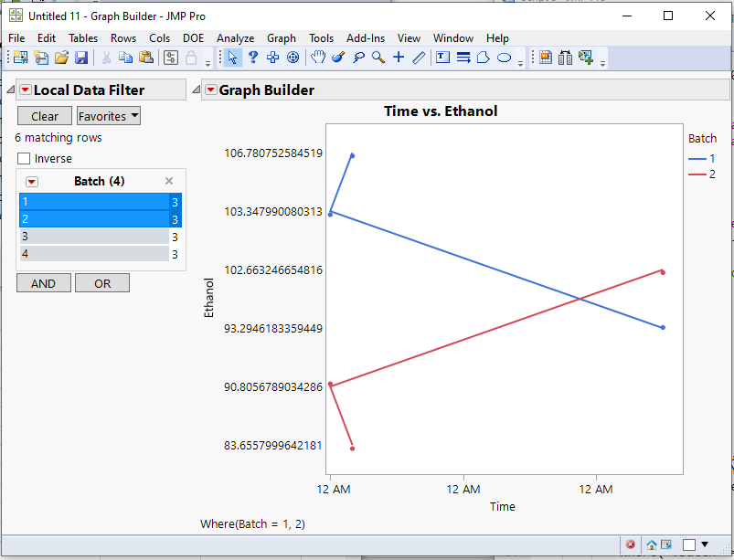This screenshot has height=560, width=734.
Task: Open the JMP Home Window from the status bar
Action: (x=652, y=544)
